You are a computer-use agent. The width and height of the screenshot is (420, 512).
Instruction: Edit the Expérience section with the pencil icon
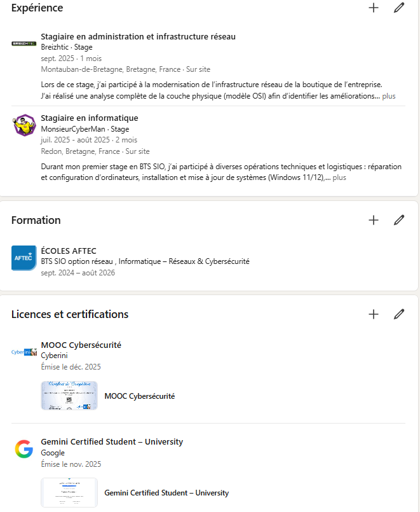point(399,8)
